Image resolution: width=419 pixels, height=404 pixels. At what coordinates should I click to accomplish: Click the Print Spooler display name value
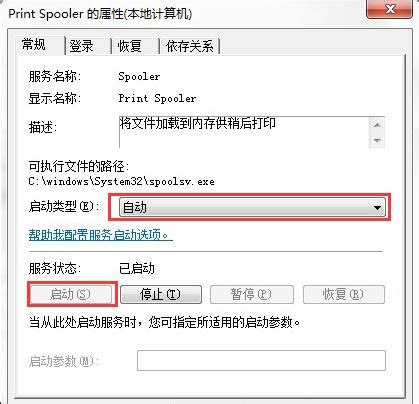(157, 98)
